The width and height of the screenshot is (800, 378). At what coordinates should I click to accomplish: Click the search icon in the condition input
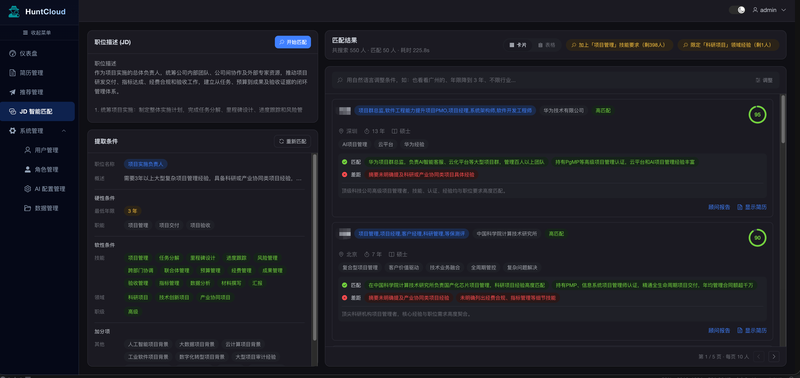(x=339, y=80)
